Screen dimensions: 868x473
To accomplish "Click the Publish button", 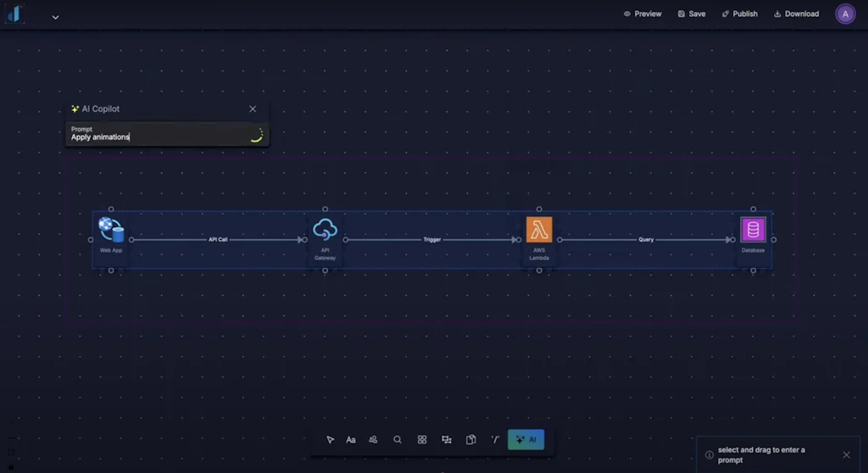I will pyautogui.click(x=739, y=14).
